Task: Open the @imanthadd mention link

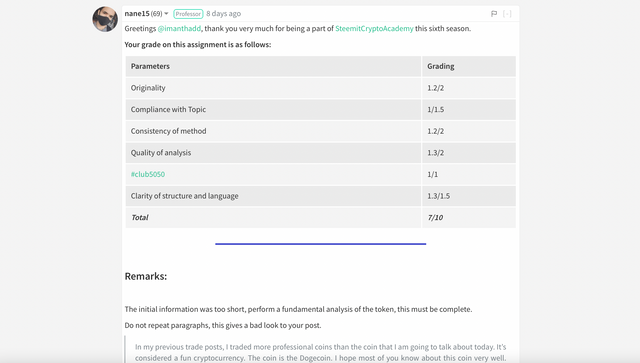Action: (179, 29)
